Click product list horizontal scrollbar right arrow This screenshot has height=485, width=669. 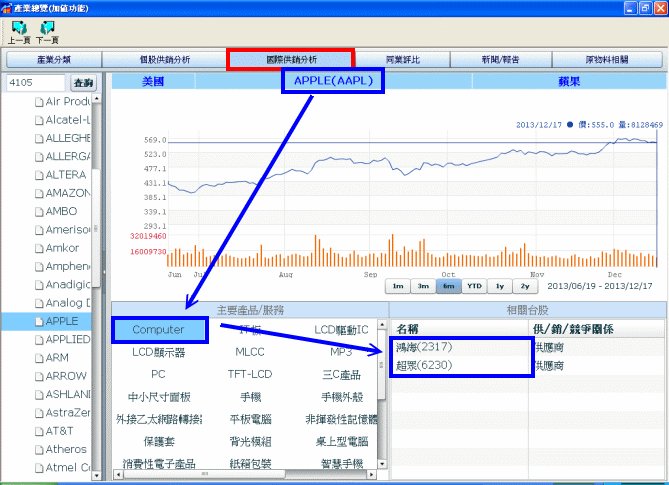click(372, 474)
